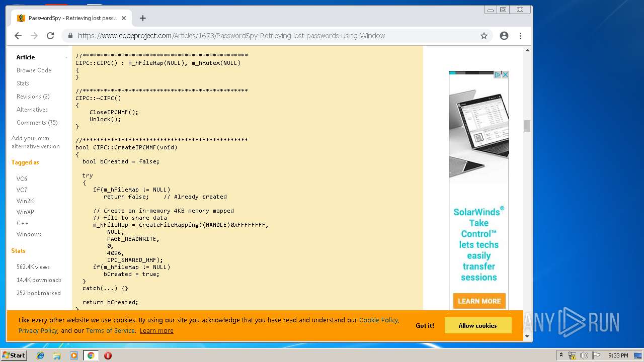Open the AdChoices info icon
Screen dimensions: 644x362
pyautogui.click(x=498, y=74)
